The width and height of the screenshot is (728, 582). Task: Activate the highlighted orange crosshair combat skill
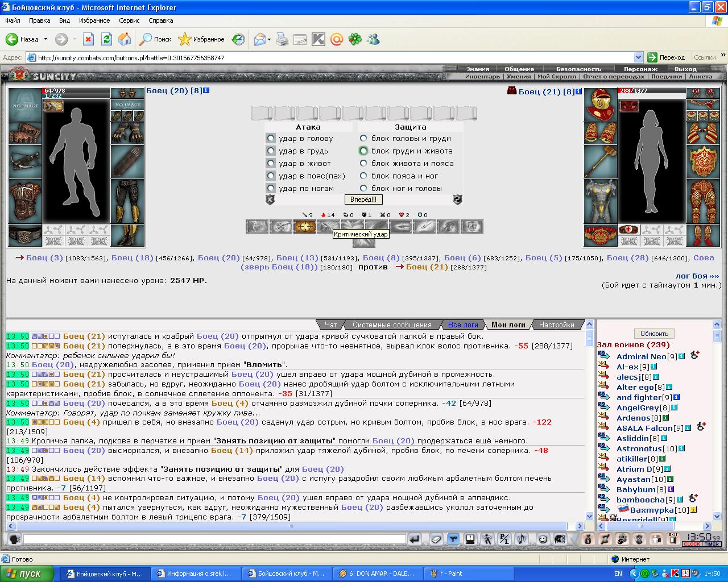tap(305, 227)
